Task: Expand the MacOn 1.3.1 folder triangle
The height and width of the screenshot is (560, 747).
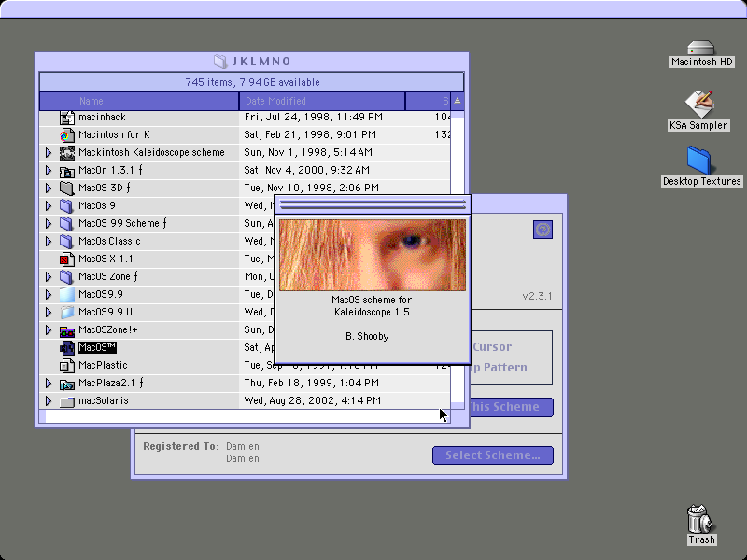Action: point(49,170)
